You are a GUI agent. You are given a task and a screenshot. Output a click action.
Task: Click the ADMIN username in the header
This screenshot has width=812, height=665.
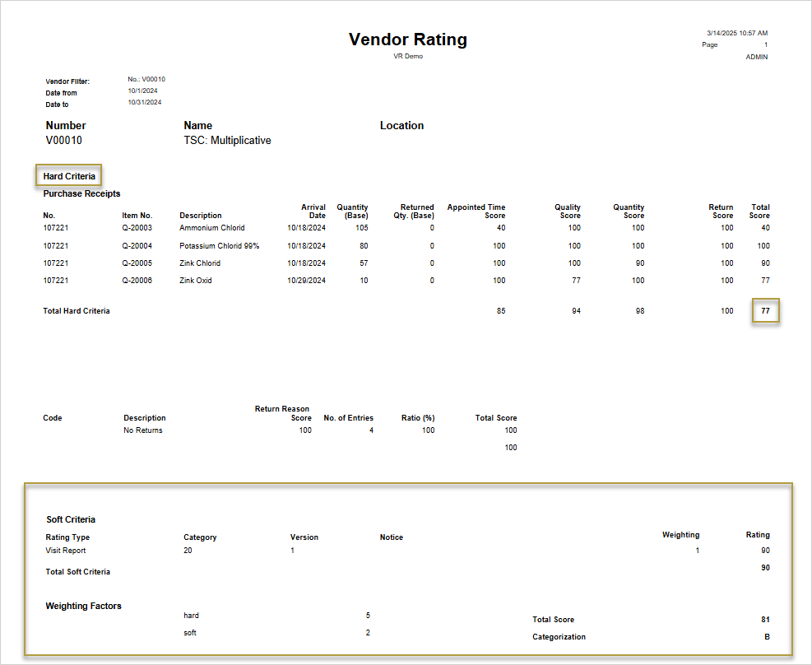755,56
